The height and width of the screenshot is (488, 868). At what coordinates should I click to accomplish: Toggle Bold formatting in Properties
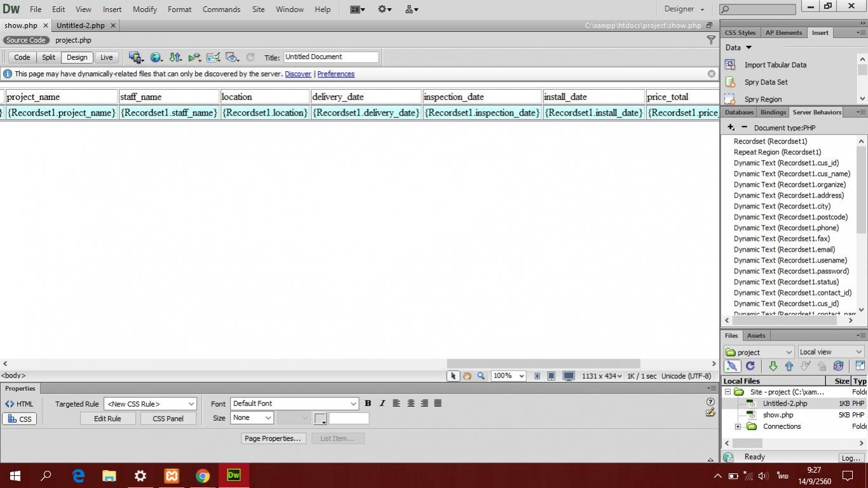coord(368,403)
